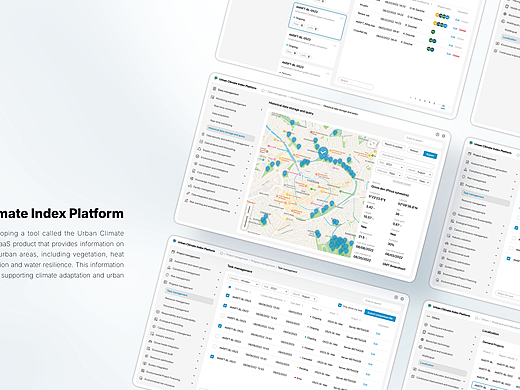Select 'Data acquisition' sub-item in map window

click(221, 116)
